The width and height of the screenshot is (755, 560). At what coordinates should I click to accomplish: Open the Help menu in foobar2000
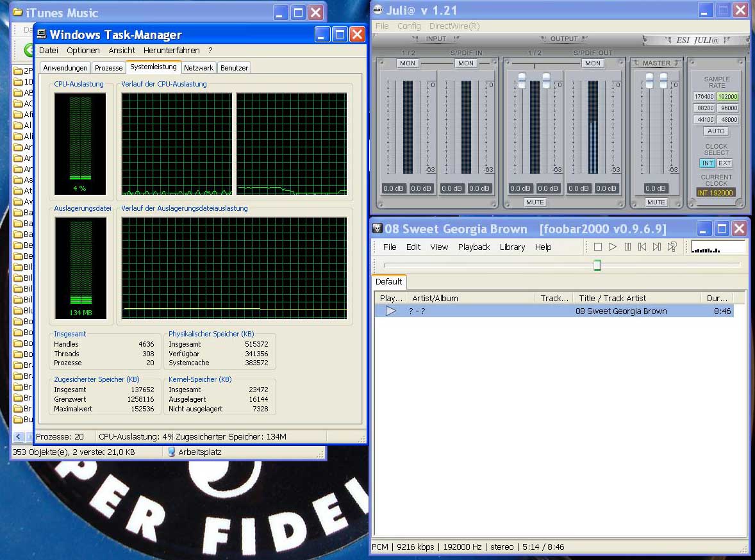point(543,247)
